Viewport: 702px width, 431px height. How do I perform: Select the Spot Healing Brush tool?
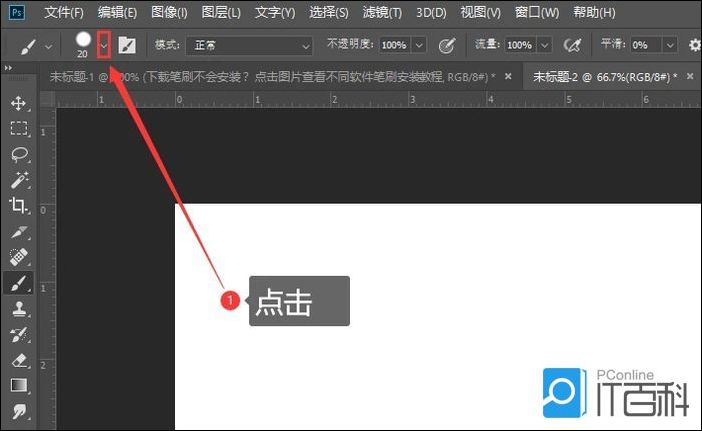pyautogui.click(x=18, y=257)
